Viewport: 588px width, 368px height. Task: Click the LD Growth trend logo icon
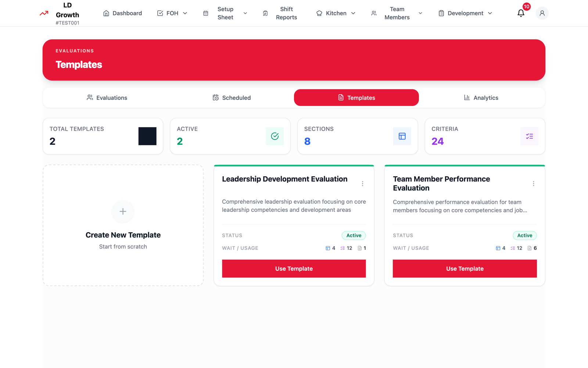coord(44,13)
